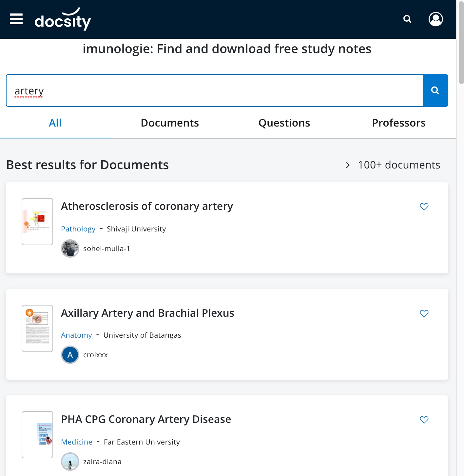Switch to the Documents tab
The image size is (464, 476).
pos(170,123)
